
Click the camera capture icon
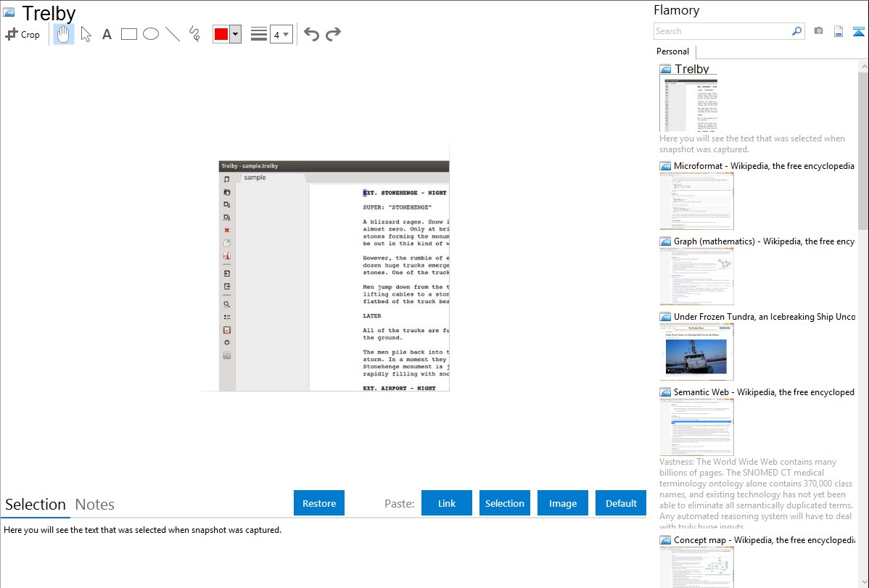pos(818,31)
